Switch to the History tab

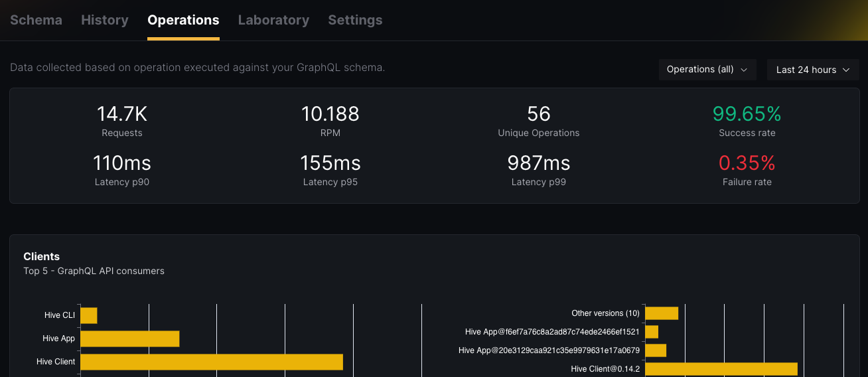(x=105, y=20)
